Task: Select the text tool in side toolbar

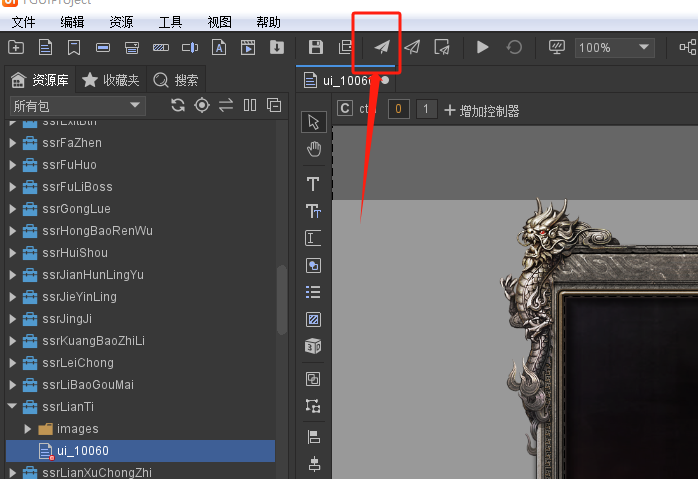Action: point(313,184)
